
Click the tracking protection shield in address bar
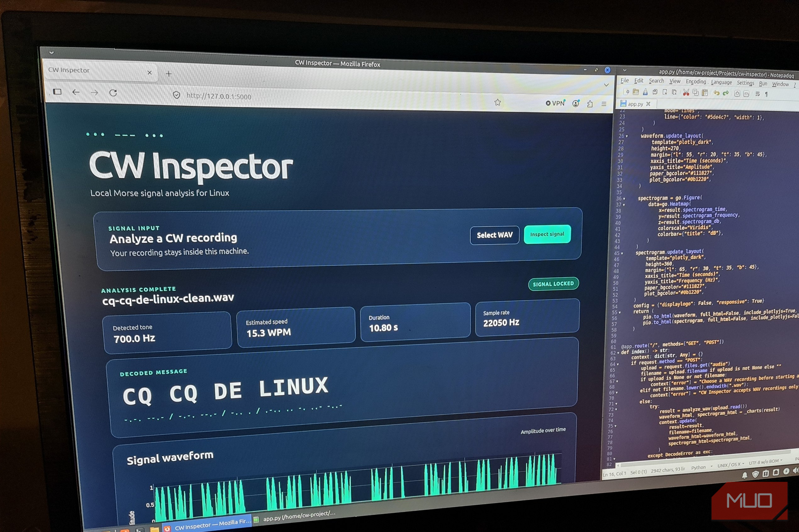[176, 95]
